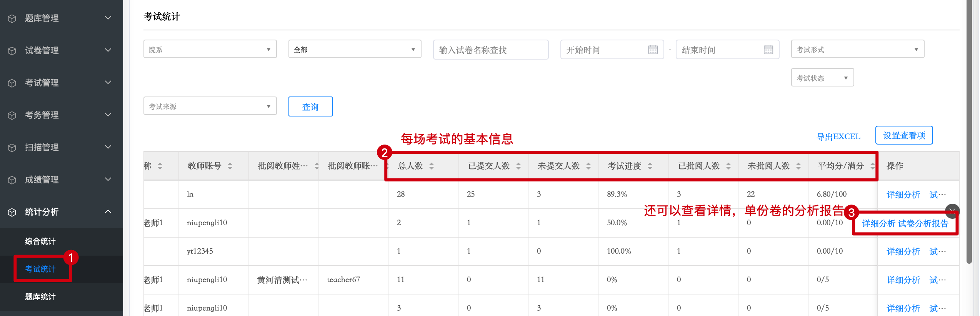The height and width of the screenshot is (316, 980).
Task: Sort by 已提交人数 column arrows
Action: (x=518, y=166)
